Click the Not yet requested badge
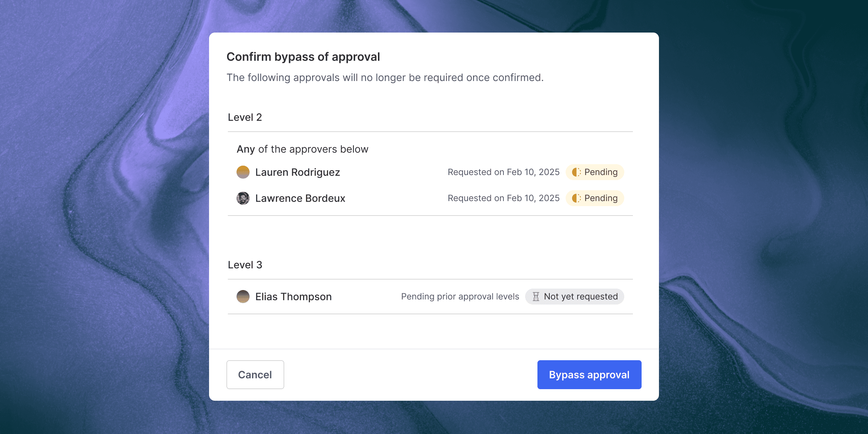This screenshot has height=434, width=868. click(x=575, y=297)
